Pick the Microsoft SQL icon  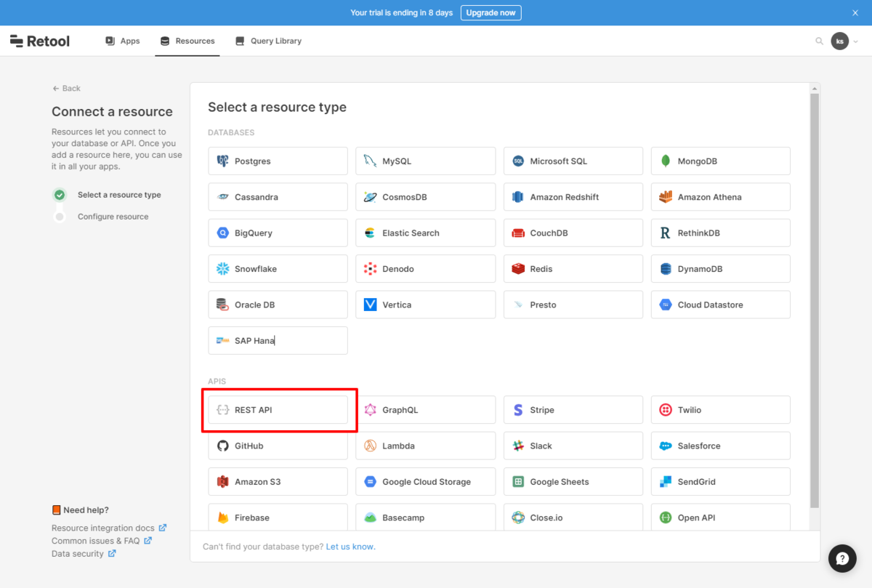[x=518, y=161]
